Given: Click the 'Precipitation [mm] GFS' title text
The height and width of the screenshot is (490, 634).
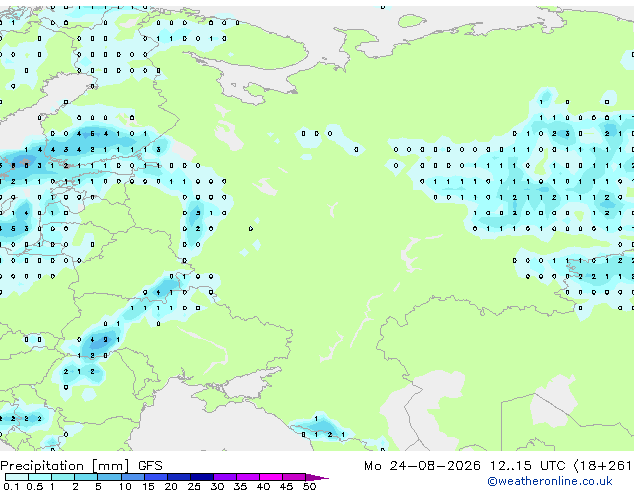Looking at the screenshot, I should click(81, 466).
